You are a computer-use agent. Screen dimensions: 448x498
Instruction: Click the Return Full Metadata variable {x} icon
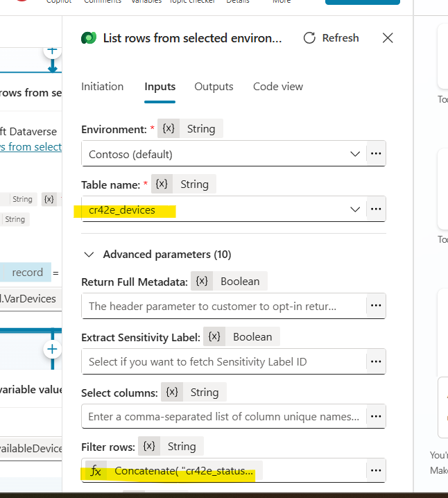click(202, 281)
